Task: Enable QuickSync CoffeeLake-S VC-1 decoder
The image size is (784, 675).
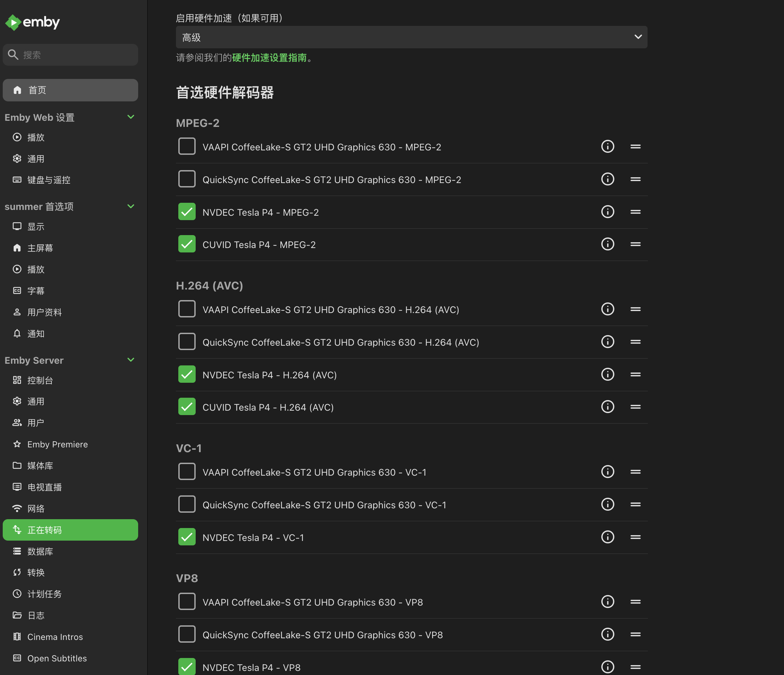Action: (187, 504)
